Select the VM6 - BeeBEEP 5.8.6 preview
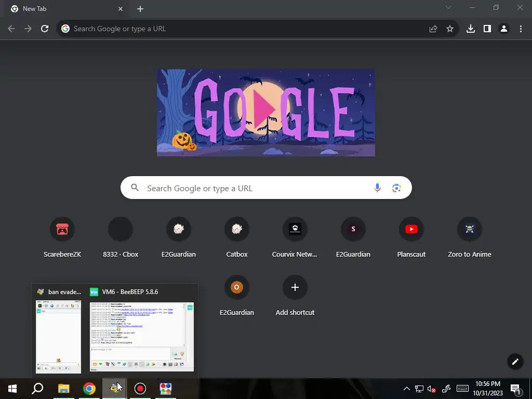Viewport: 532px width, 399px height. (141, 337)
